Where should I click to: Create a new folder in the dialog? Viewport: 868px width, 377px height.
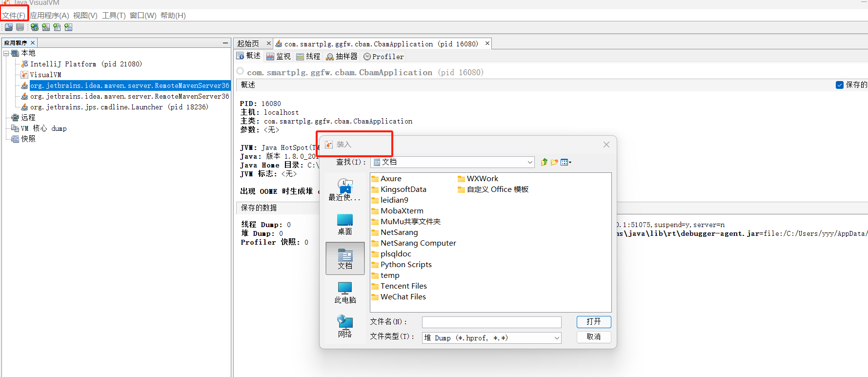(554, 162)
